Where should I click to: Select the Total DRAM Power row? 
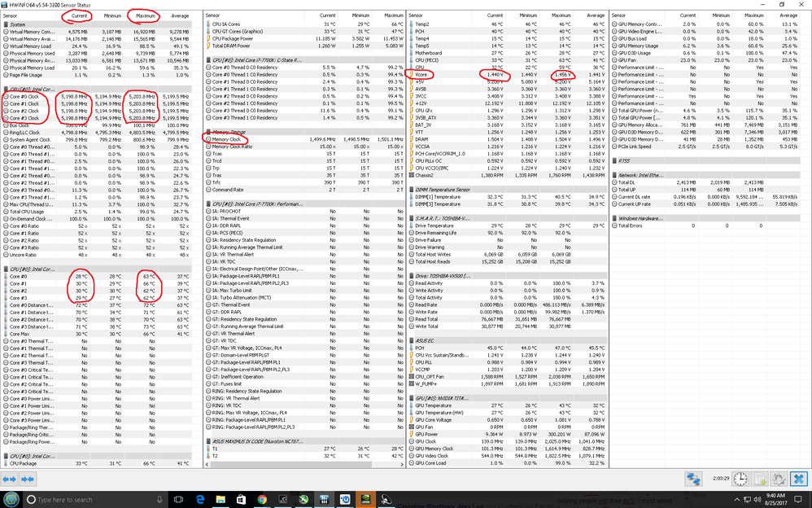point(304,46)
